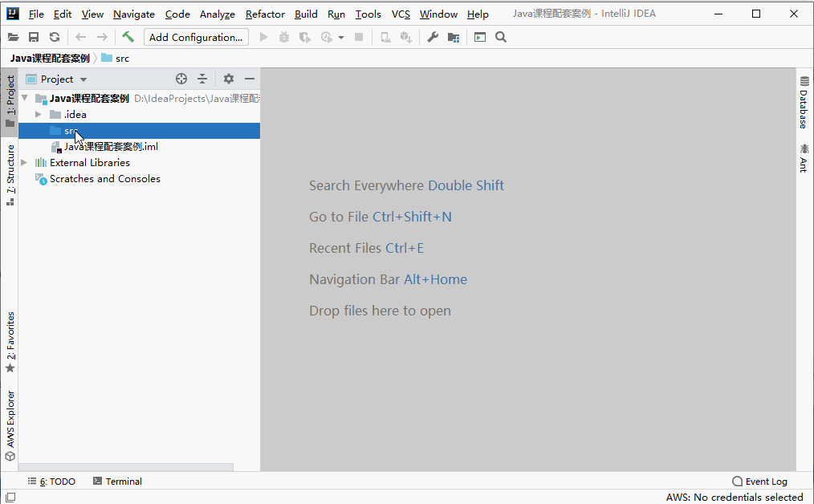The image size is (814, 504).
Task: Build project with the hammer icon
Action: pyautogui.click(x=128, y=37)
